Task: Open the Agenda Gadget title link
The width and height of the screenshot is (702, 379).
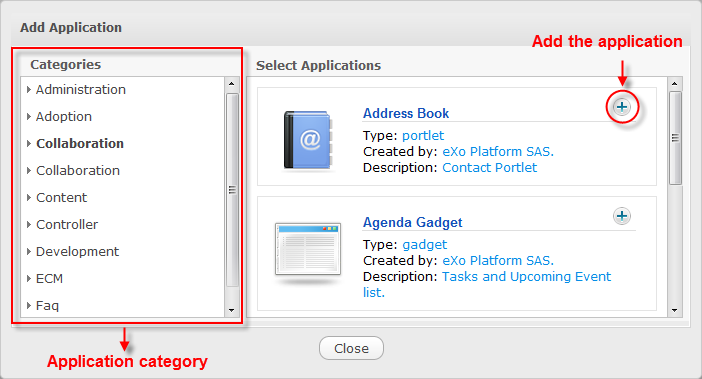Action: pos(412,222)
